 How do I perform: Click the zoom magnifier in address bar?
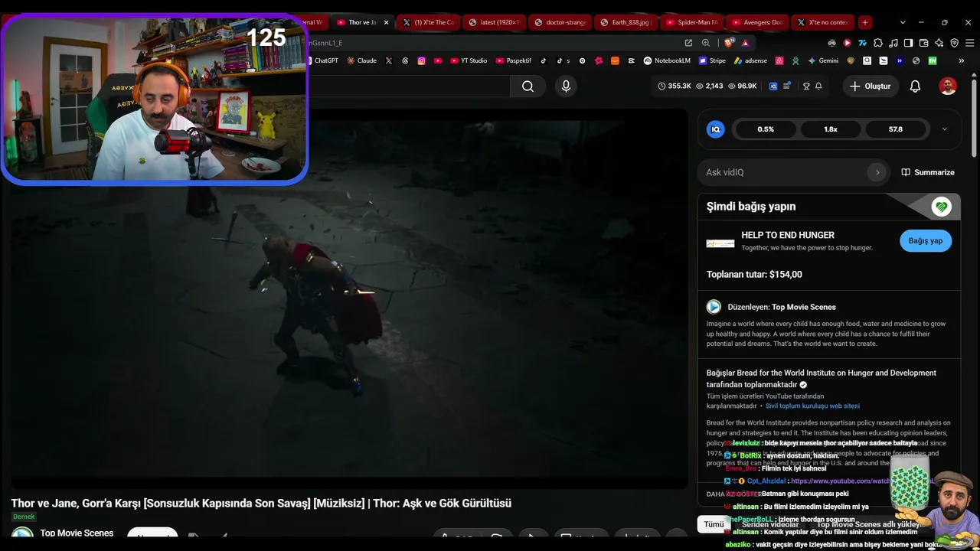click(706, 43)
